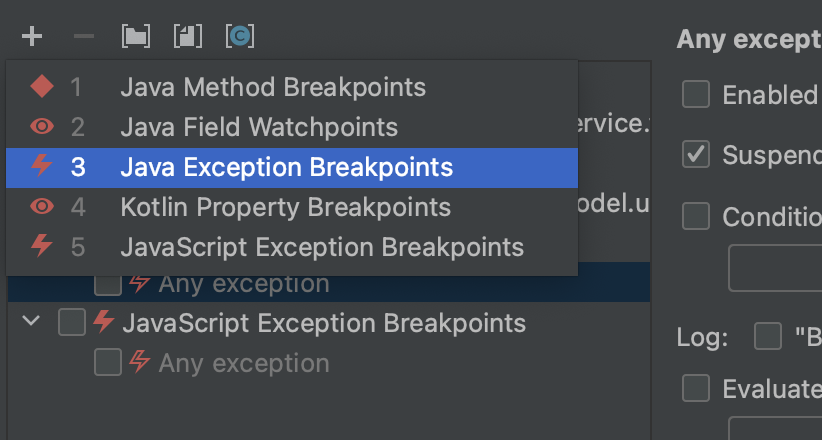Enable the Log breakpoint hit message checkbox
822x440 pixels.
pos(768,337)
